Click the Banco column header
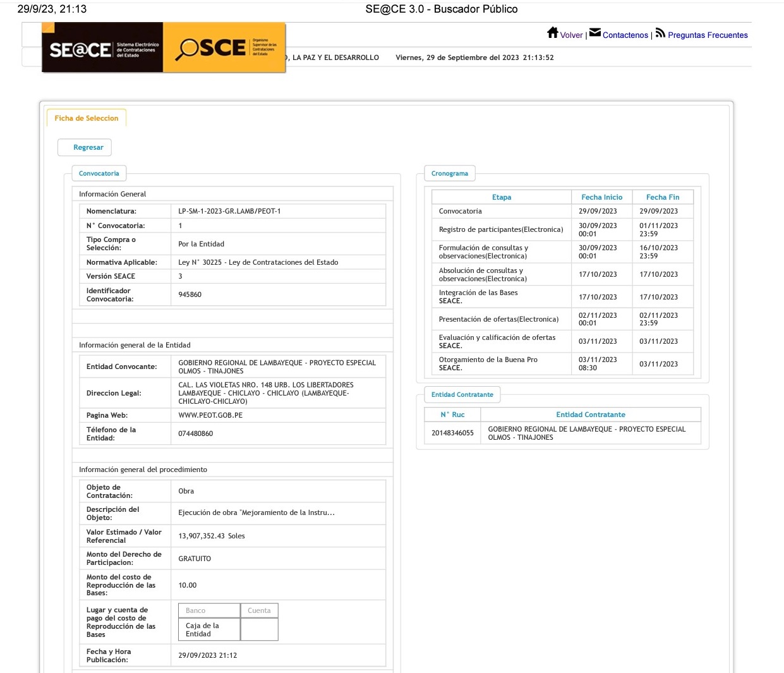This screenshot has width=784, height=673. pos(209,610)
